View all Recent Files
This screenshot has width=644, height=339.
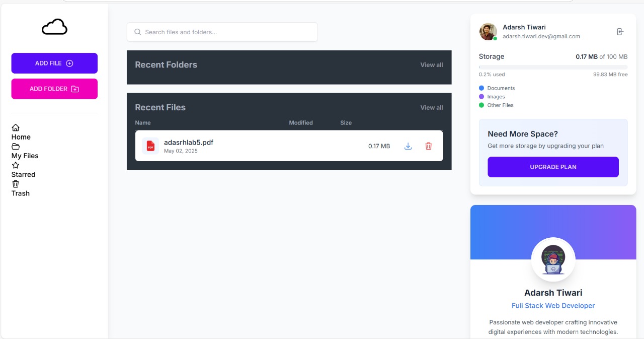coord(431,108)
